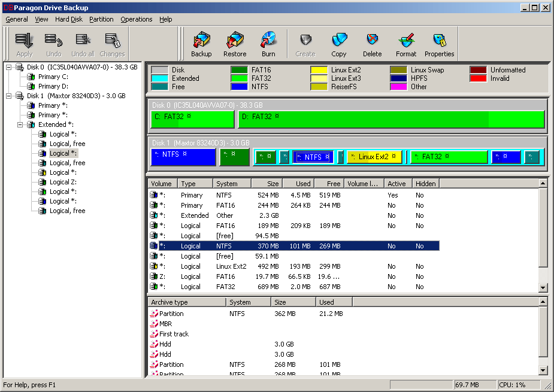This screenshot has height=392, width=554.
Task: Open the Partition menu
Action: pyautogui.click(x=101, y=19)
